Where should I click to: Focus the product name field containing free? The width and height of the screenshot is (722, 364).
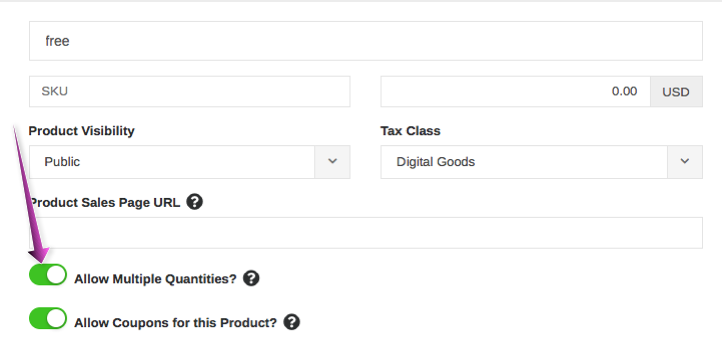[366, 41]
